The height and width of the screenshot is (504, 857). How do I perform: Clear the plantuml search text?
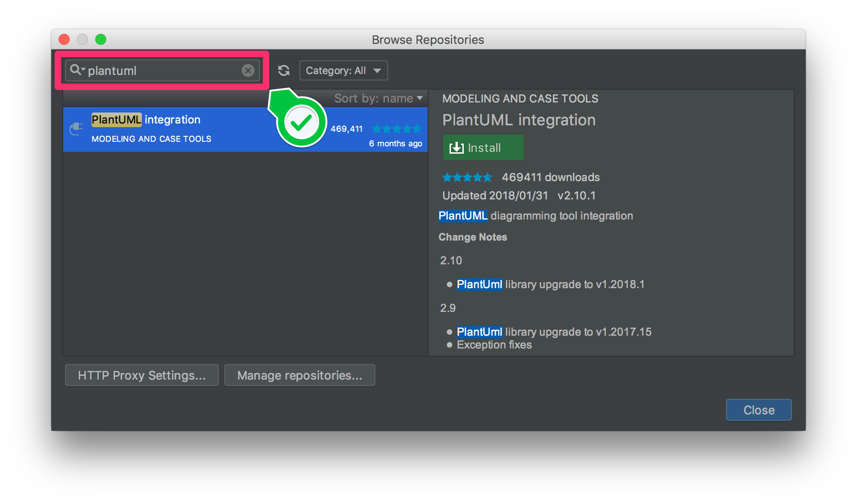coord(248,70)
